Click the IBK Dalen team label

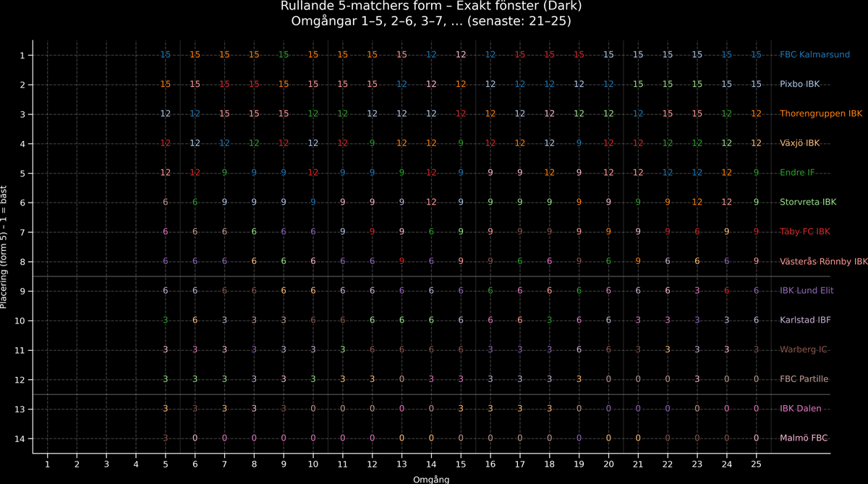tap(801, 409)
